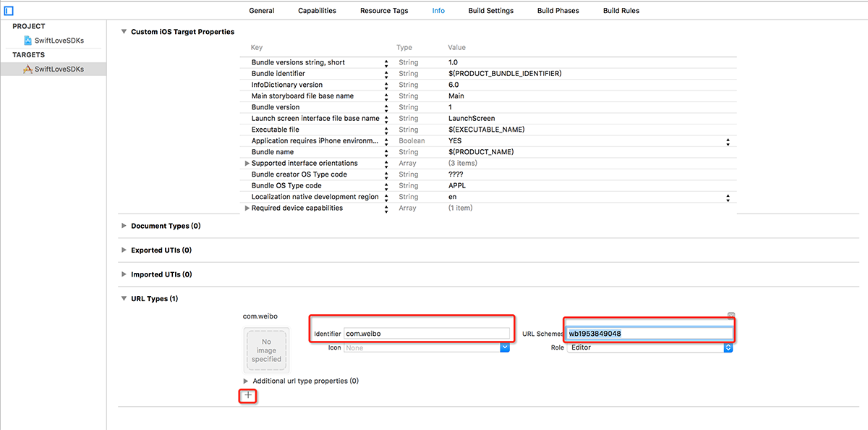This screenshot has height=430, width=868.
Task: Open the Resource Tags tab
Action: point(384,11)
